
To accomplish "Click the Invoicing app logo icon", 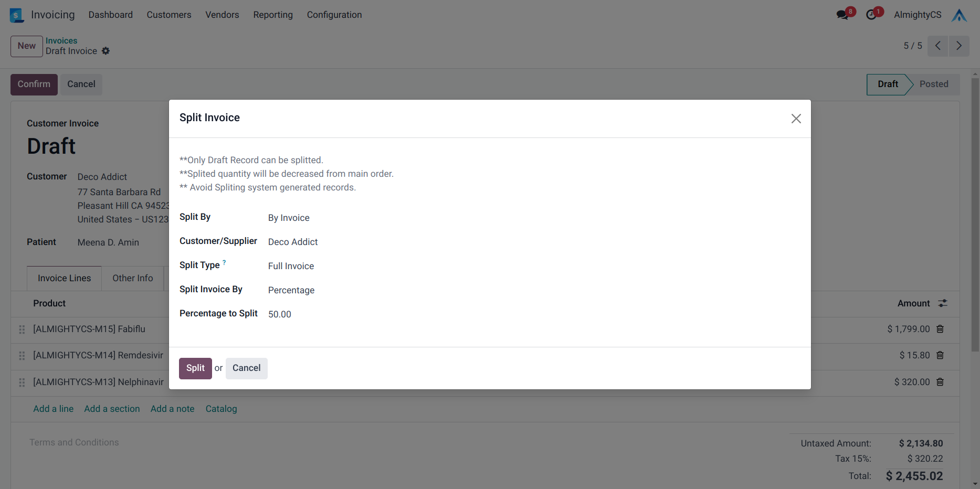I will point(17,15).
